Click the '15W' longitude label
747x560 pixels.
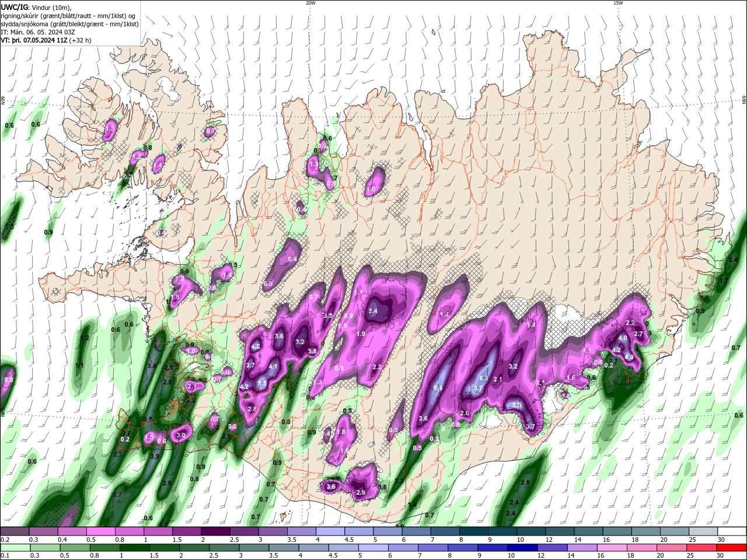point(618,3)
